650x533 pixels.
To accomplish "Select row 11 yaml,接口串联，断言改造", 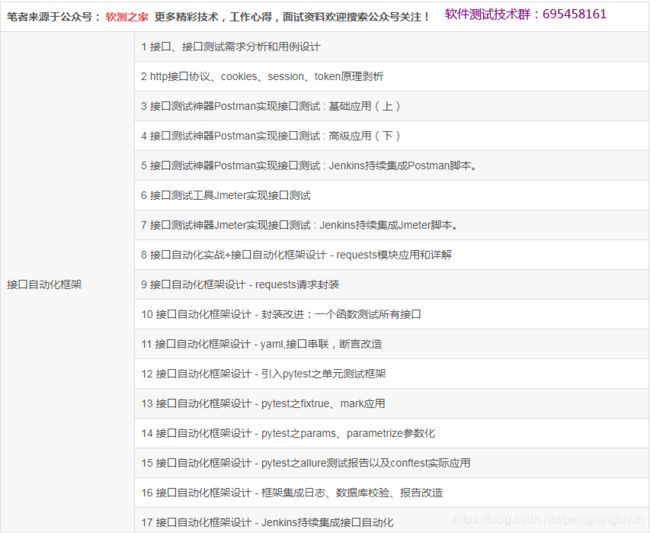I will click(392, 344).
